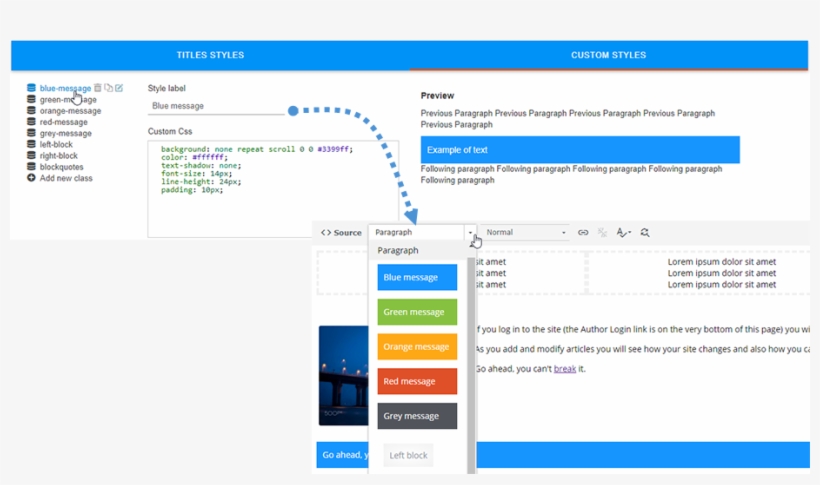The image size is (820, 485).
Task: Apply the Red message style from dropdown
Action: (x=417, y=381)
